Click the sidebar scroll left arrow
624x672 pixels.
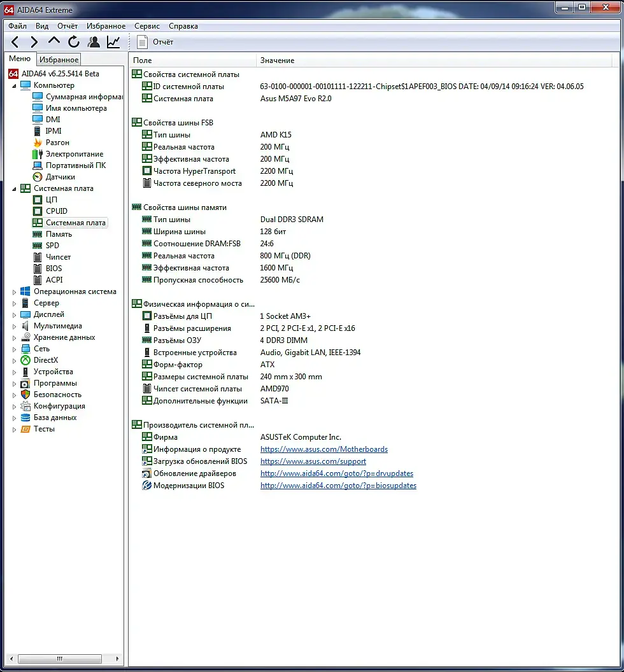[11, 659]
